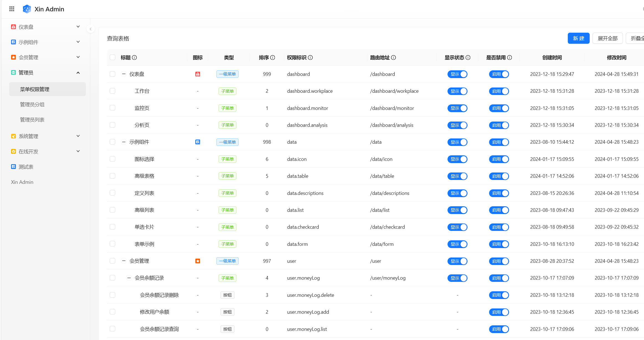Click the info icon next to 权限标识
The width and height of the screenshot is (644, 340).
[x=310, y=57]
